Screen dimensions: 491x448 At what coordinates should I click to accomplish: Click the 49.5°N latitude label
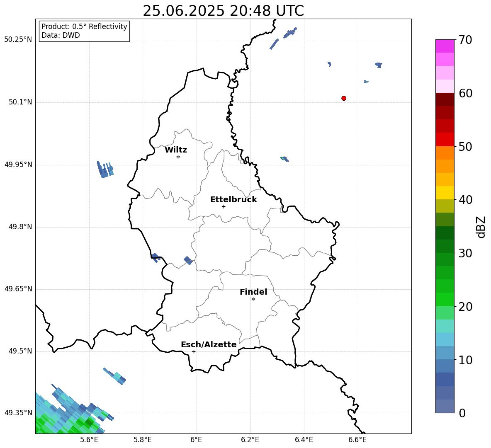click(x=20, y=351)
